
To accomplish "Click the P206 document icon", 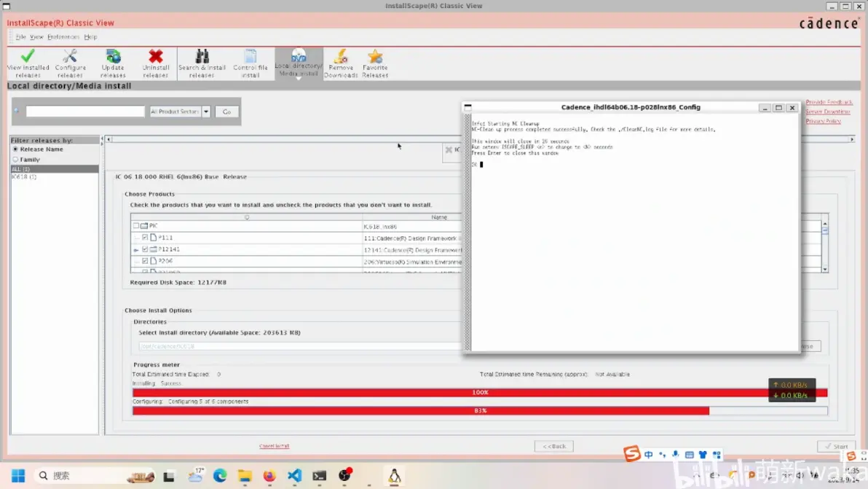I will point(154,261).
